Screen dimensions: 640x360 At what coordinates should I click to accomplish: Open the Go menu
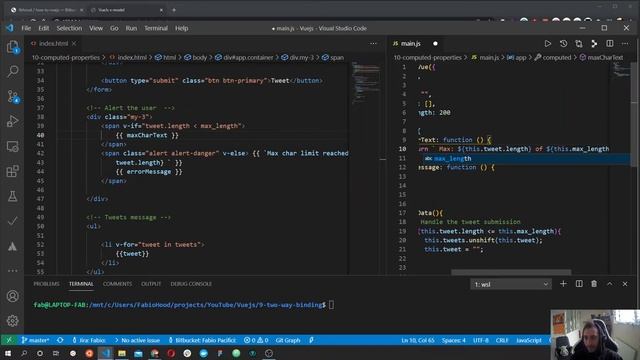(114, 28)
